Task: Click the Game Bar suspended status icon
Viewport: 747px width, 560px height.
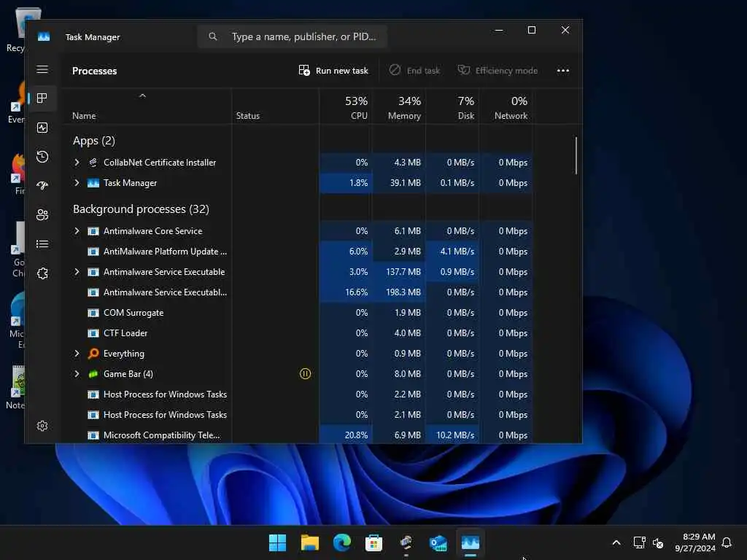Action: [x=306, y=374]
